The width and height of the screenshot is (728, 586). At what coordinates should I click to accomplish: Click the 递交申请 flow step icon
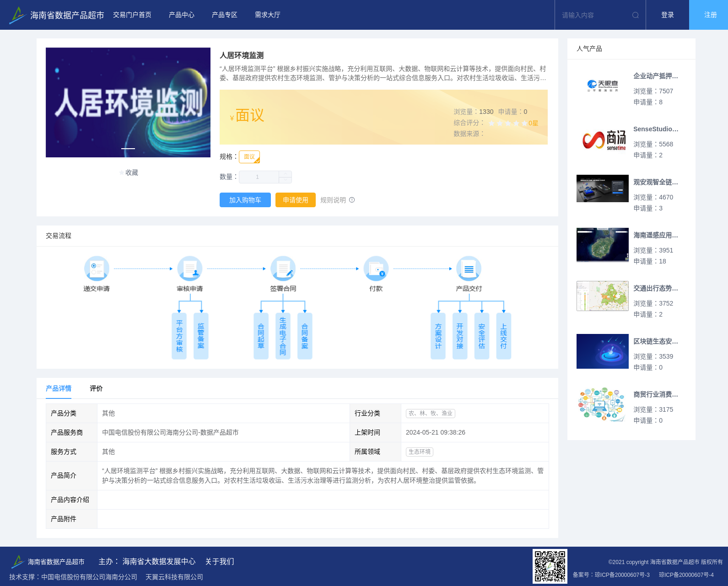click(97, 269)
